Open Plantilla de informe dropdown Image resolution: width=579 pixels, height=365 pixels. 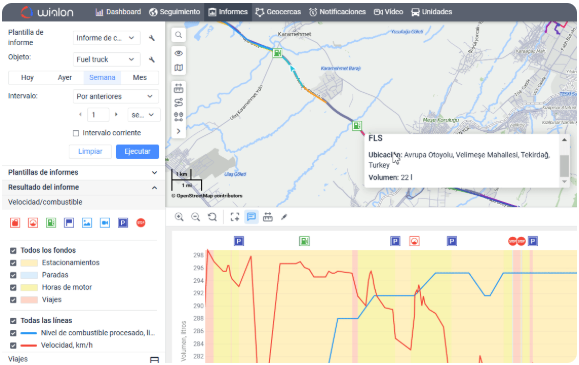pos(106,38)
